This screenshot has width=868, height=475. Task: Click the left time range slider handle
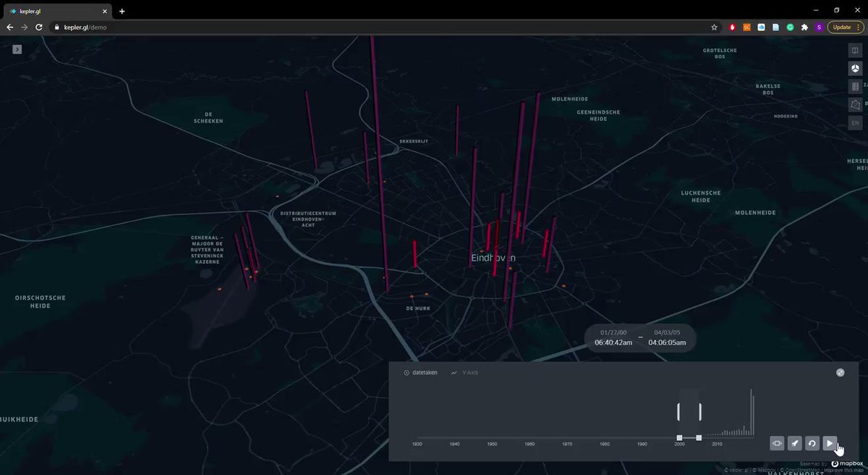pos(679,437)
